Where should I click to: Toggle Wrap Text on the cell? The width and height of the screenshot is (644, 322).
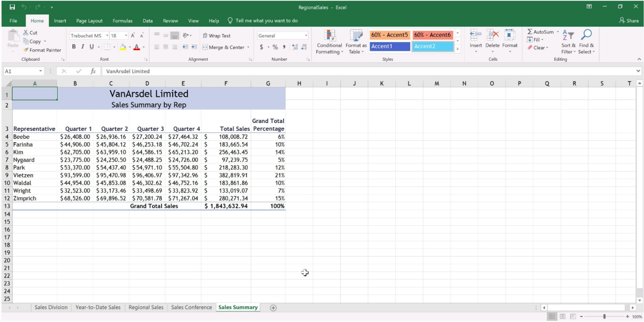tap(217, 36)
